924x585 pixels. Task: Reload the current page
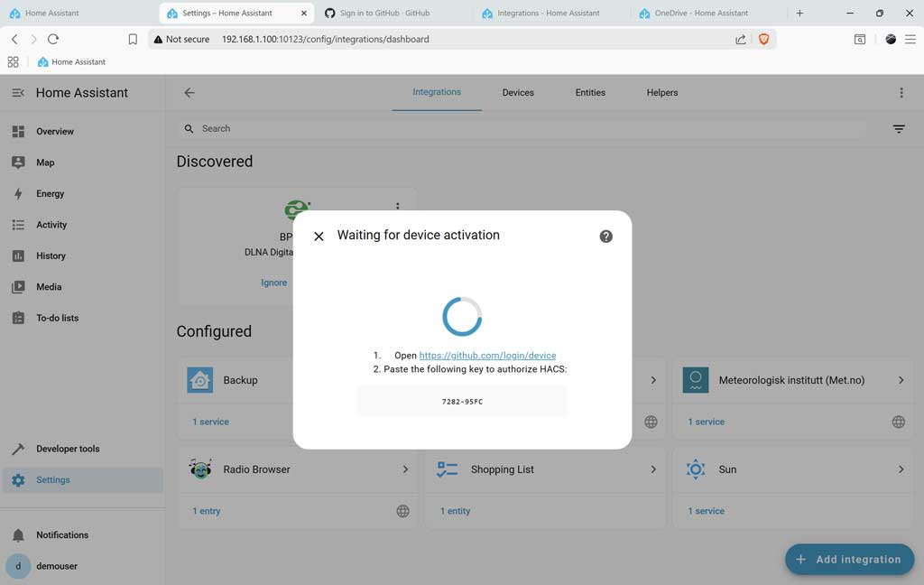[53, 39]
